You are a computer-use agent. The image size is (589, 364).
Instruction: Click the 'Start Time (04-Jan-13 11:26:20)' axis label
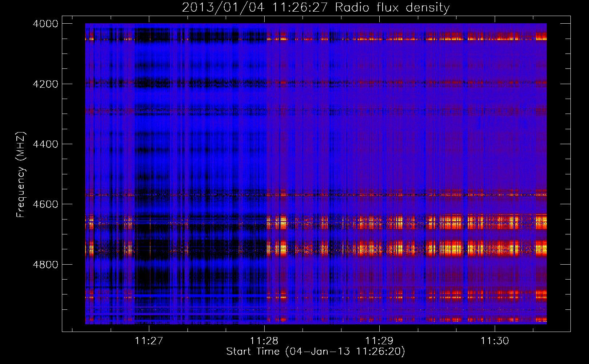pyautogui.click(x=316, y=351)
